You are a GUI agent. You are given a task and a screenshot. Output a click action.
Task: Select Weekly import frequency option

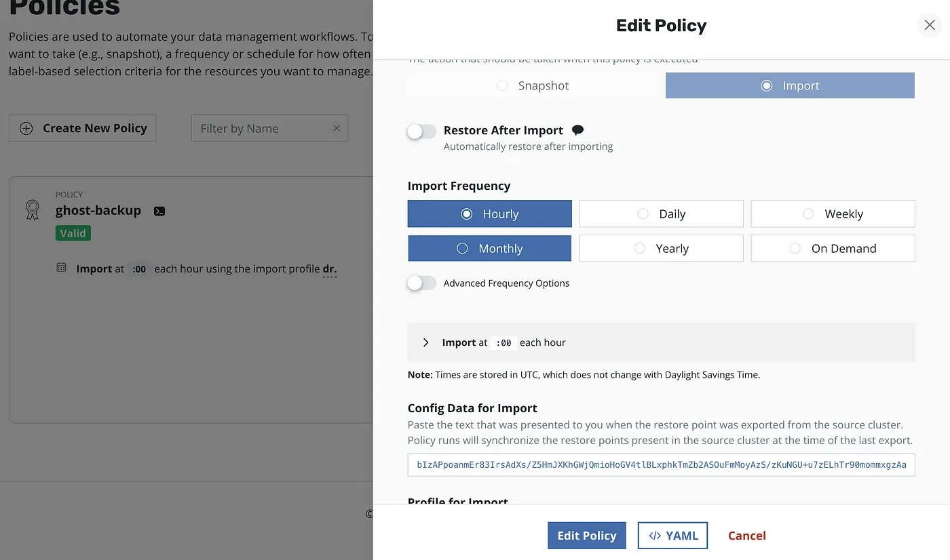pyautogui.click(x=833, y=214)
